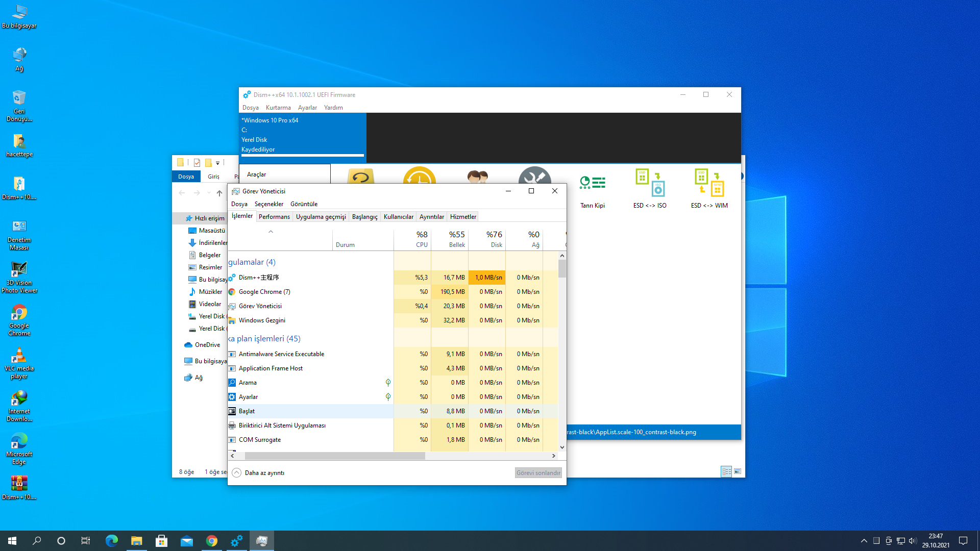The height and width of the screenshot is (551, 980).
Task: Open the Seçenekler menu in Görev Yöneticisi
Action: 268,204
